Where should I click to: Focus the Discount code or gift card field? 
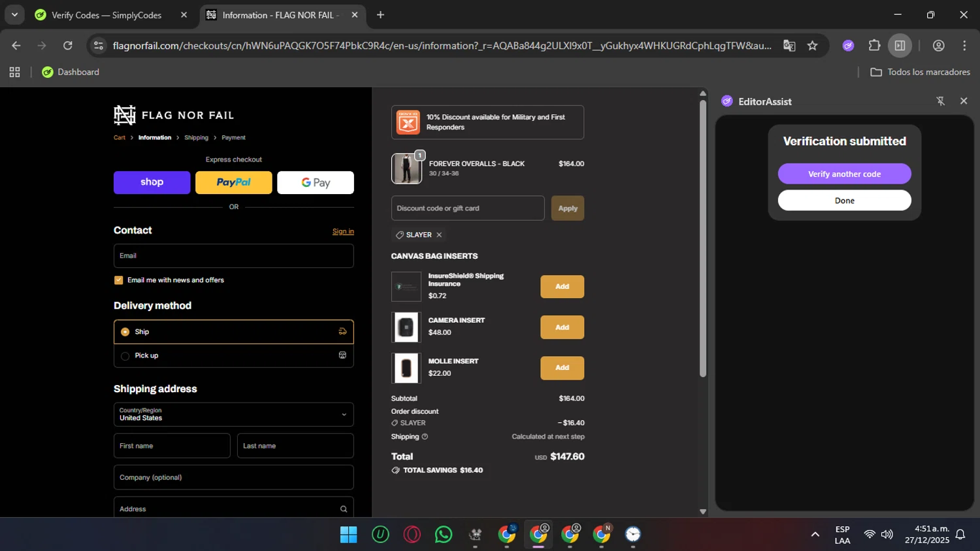468,209
